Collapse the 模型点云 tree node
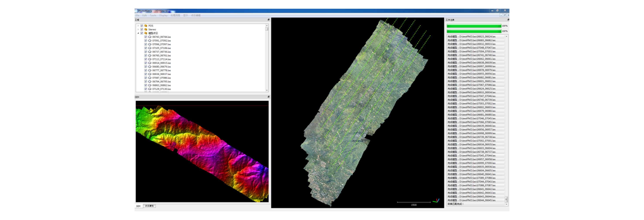The image size is (644, 220). pyautogui.click(x=138, y=33)
